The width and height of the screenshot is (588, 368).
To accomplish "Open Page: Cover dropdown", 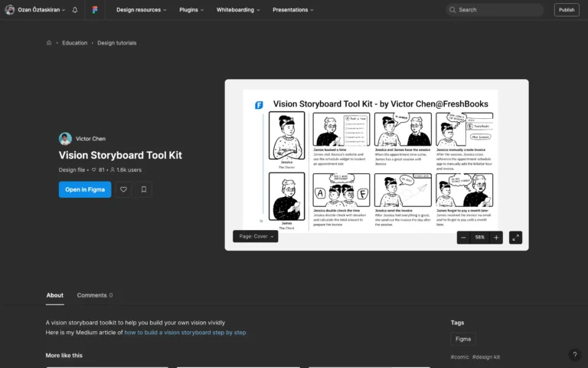I will [256, 236].
